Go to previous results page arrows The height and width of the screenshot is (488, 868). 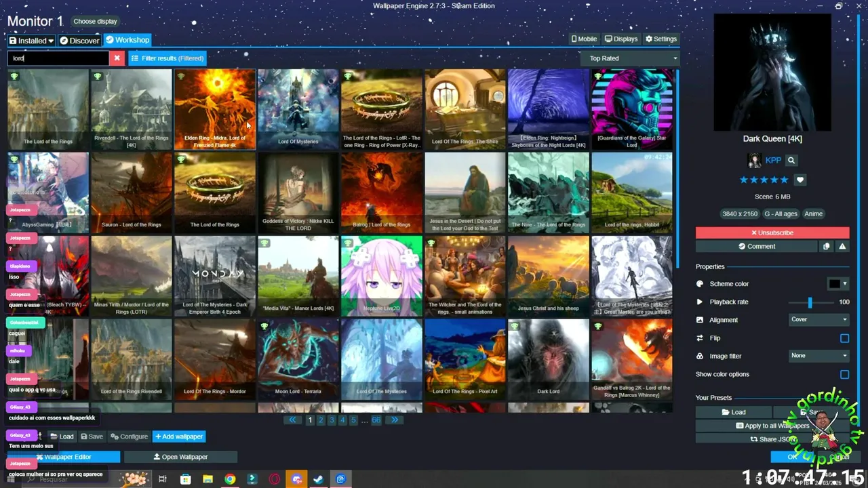292,420
